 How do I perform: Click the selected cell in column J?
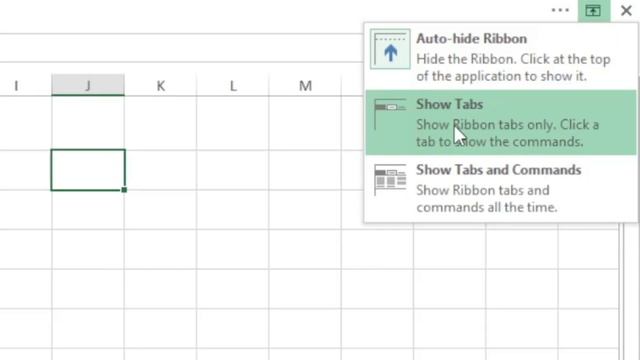88,170
